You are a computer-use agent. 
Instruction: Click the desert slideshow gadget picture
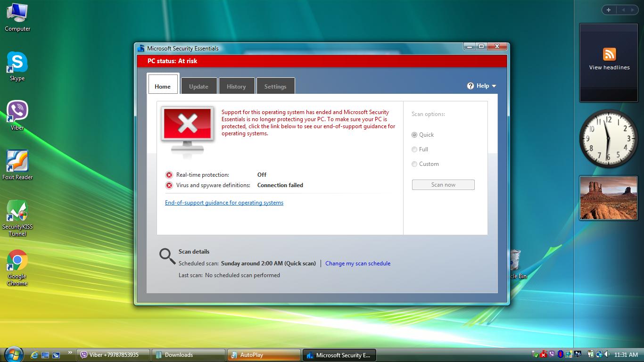pyautogui.click(x=608, y=198)
